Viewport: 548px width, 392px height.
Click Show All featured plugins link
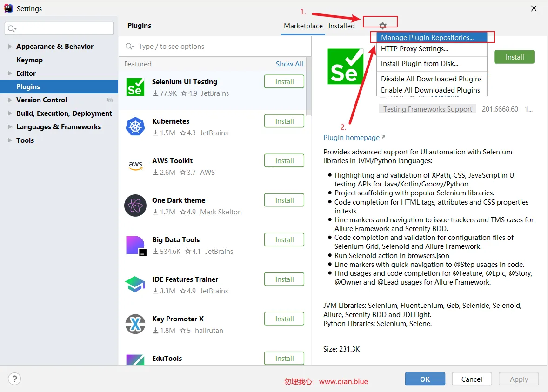pos(289,64)
